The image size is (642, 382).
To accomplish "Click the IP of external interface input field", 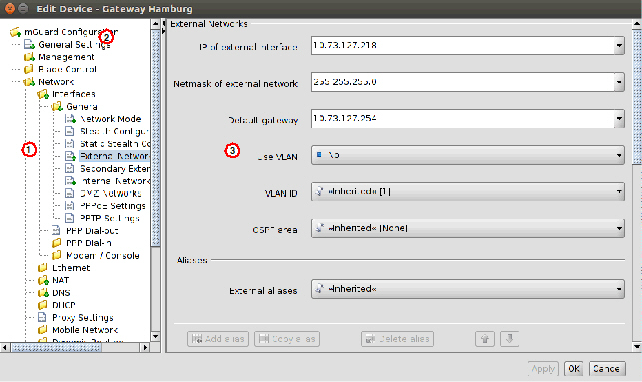I will (463, 45).
